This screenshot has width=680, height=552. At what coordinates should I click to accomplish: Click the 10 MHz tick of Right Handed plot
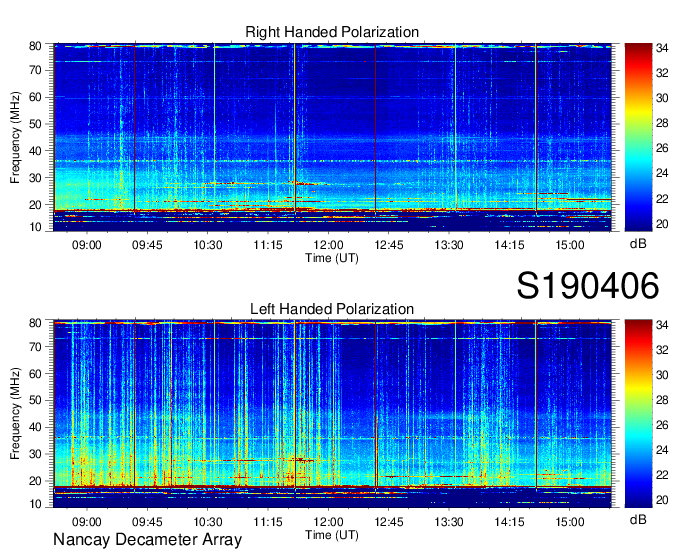point(35,227)
